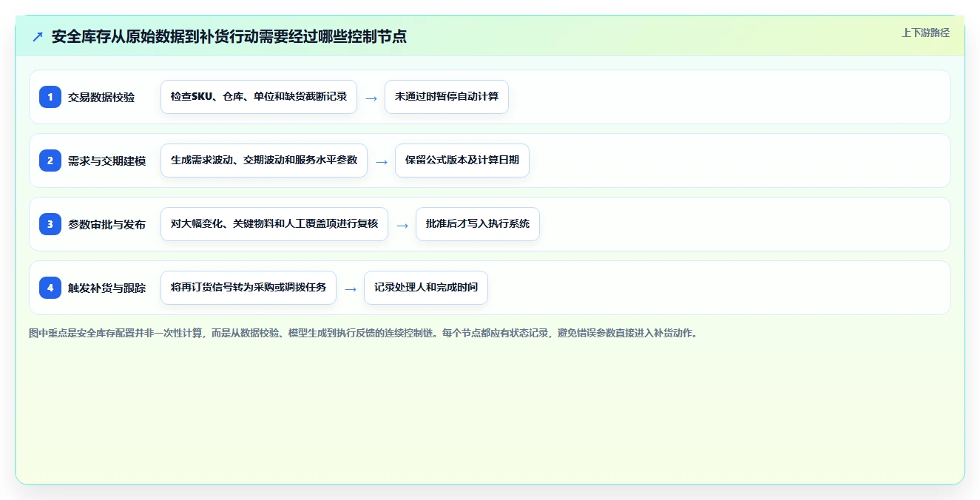Click step number 3 badge for 参数审批与发布

tap(50, 224)
